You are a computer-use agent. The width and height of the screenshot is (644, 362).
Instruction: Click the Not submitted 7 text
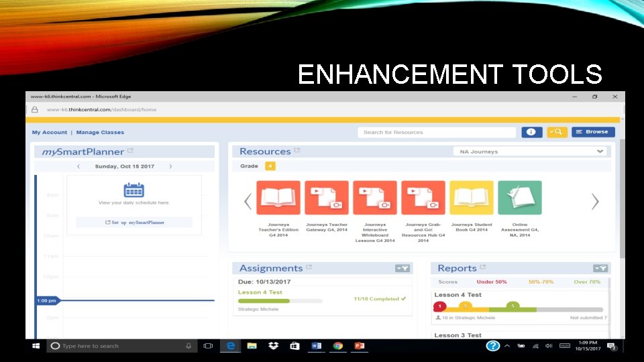(x=588, y=318)
